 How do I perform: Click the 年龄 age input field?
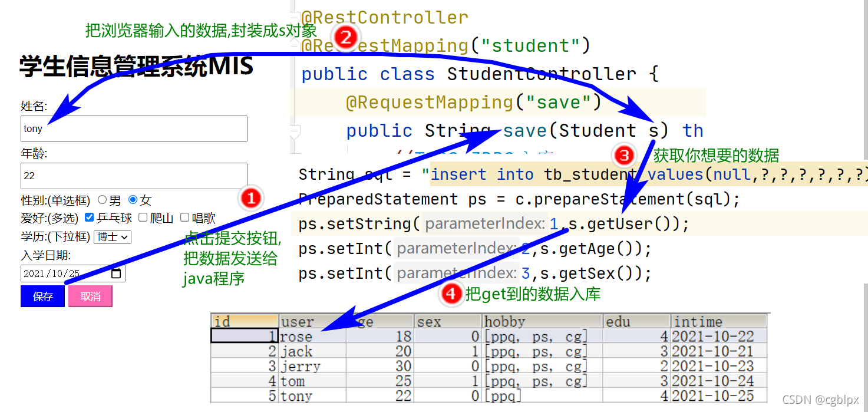[134, 176]
